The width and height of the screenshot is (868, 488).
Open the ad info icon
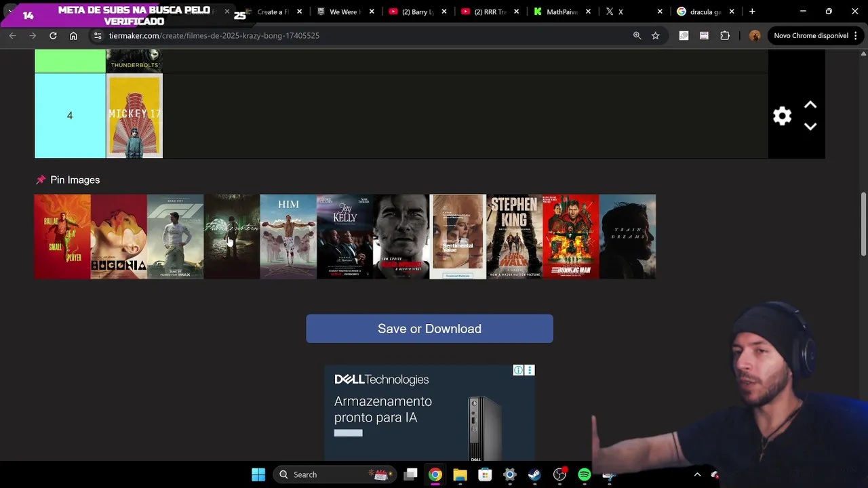click(x=518, y=370)
